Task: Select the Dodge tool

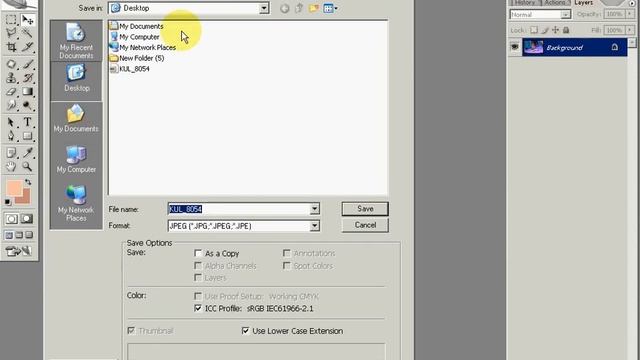Action: click(27, 105)
